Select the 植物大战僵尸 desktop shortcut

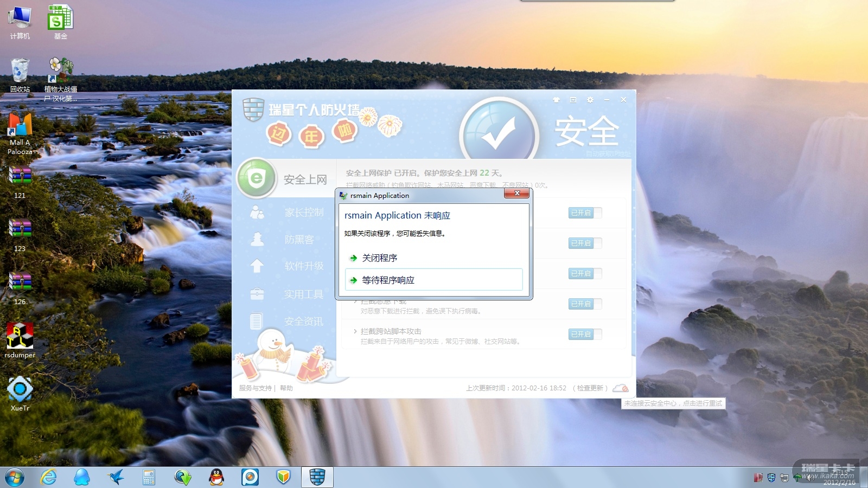61,80
